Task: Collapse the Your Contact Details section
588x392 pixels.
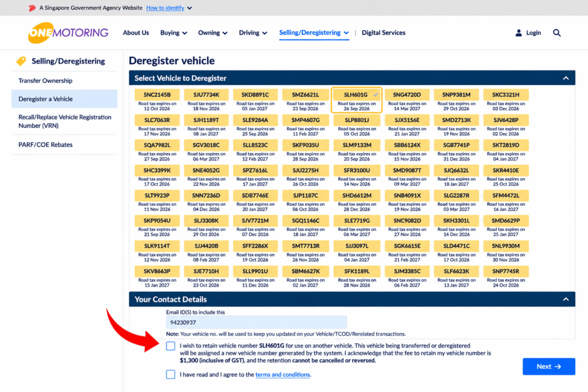Action: pyautogui.click(x=566, y=299)
